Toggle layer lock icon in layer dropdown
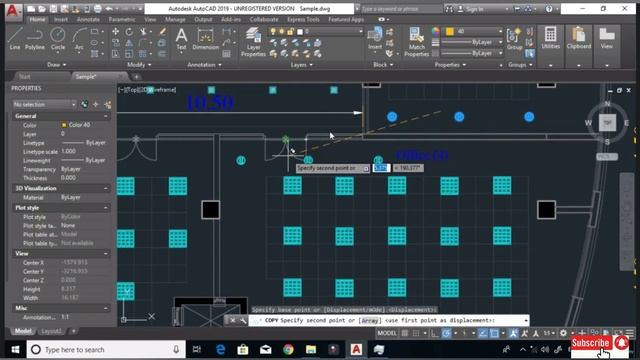This screenshot has width=640, height=360. [291, 31]
